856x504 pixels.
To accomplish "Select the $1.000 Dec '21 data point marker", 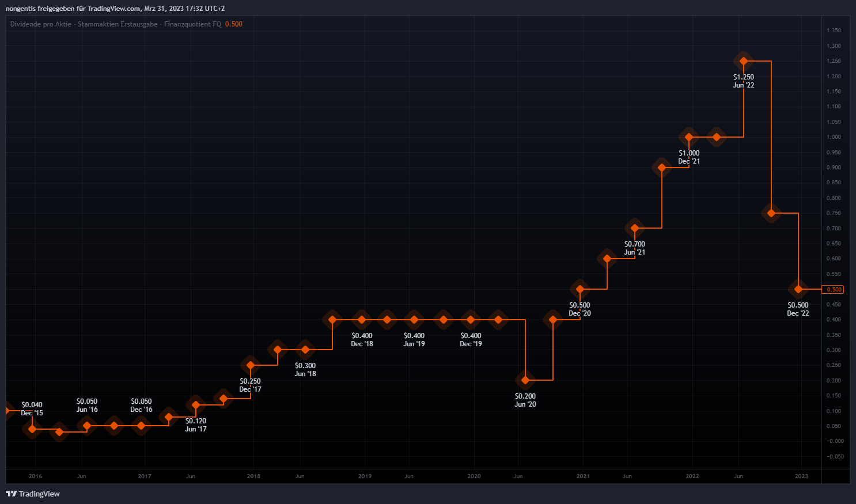I will [x=689, y=137].
